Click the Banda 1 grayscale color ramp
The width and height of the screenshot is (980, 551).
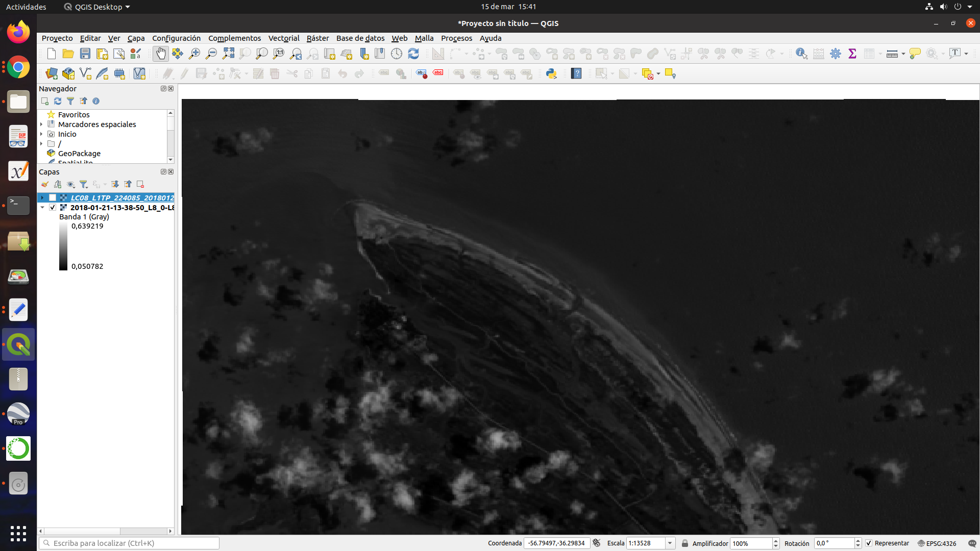click(x=63, y=246)
